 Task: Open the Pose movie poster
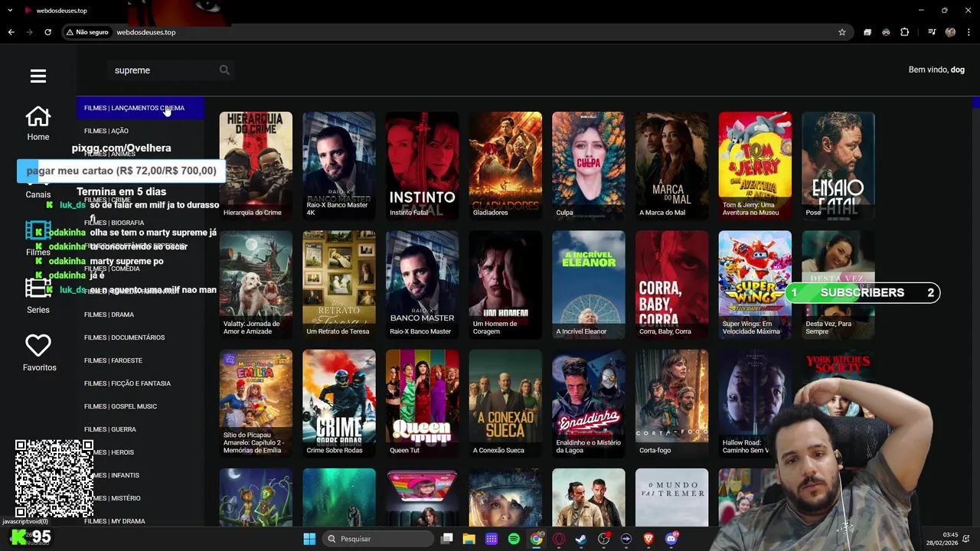coord(838,165)
